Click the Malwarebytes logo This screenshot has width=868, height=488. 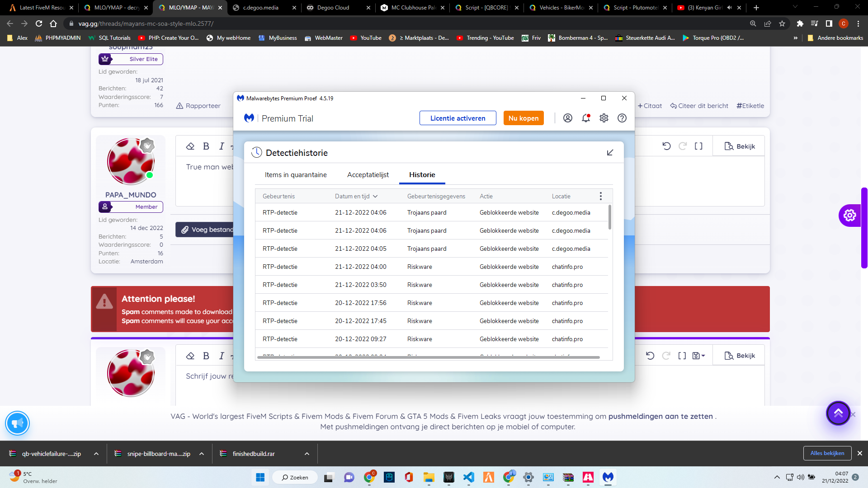point(249,118)
